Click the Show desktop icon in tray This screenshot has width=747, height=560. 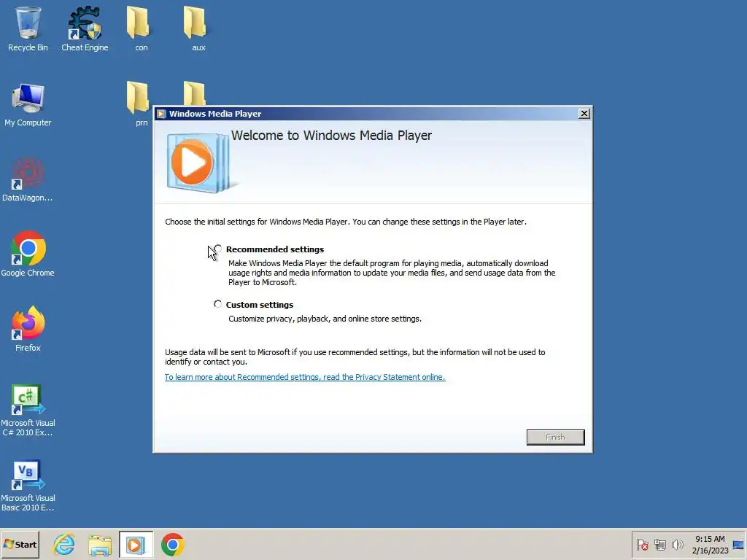click(738, 545)
